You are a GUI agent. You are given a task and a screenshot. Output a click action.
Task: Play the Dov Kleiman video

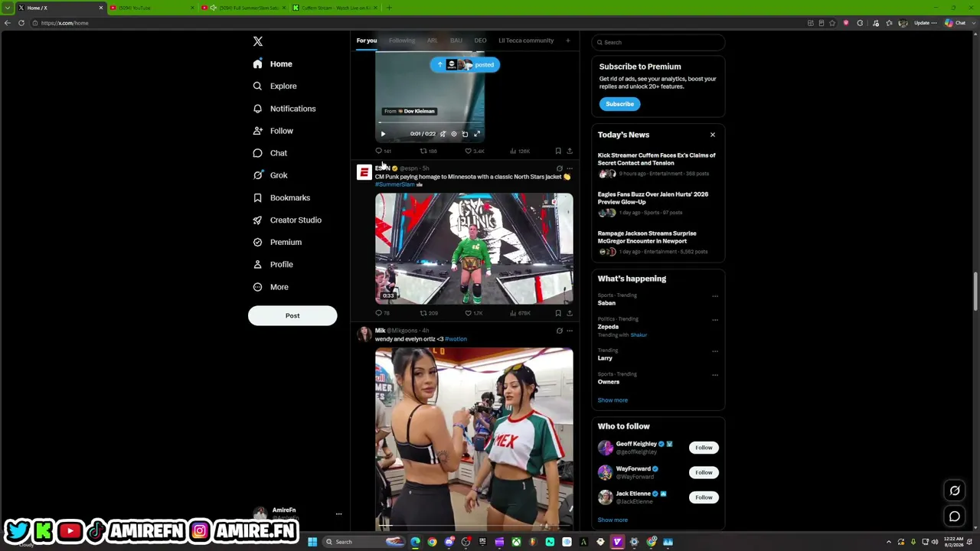(383, 134)
